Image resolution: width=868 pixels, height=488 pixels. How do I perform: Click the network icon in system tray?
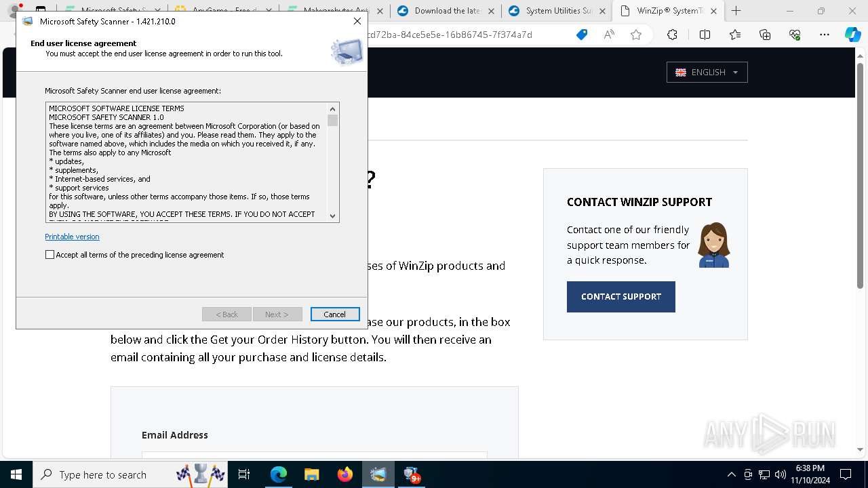tap(764, 474)
